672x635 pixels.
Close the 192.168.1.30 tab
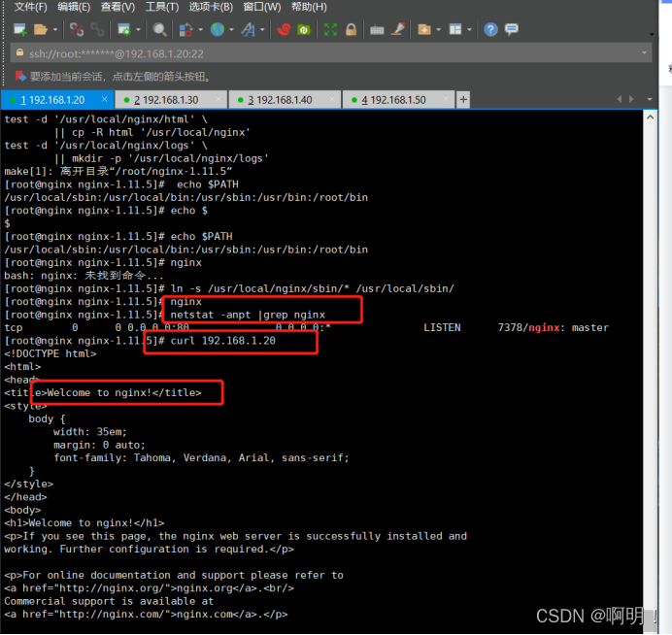(218, 99)
